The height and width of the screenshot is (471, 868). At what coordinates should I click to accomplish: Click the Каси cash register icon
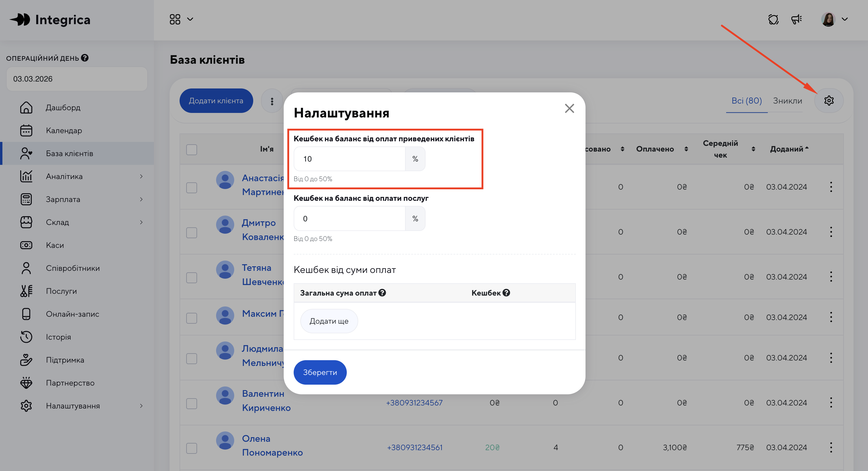26,245
